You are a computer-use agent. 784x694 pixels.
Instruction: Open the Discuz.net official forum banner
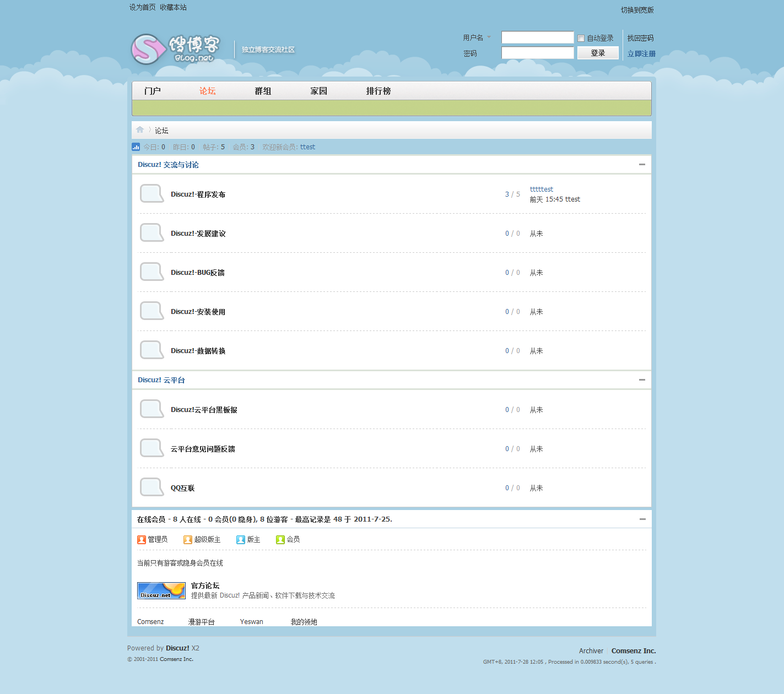coord(161,590)
